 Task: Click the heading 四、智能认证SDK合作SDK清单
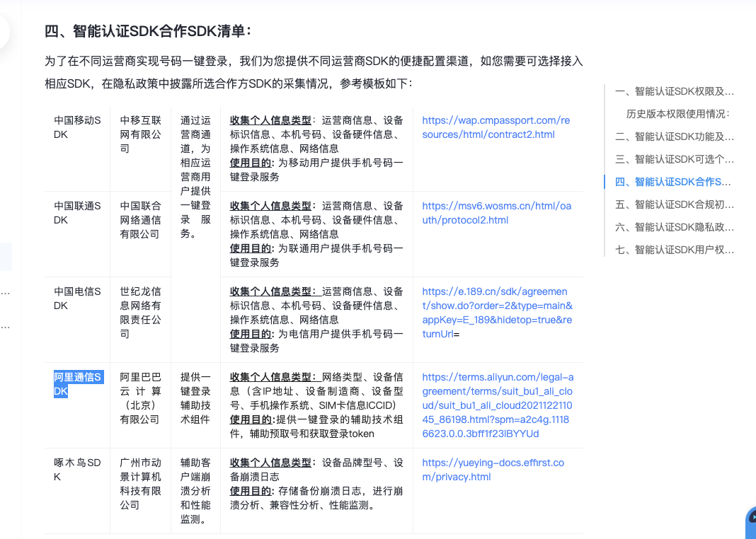[148, 31]
